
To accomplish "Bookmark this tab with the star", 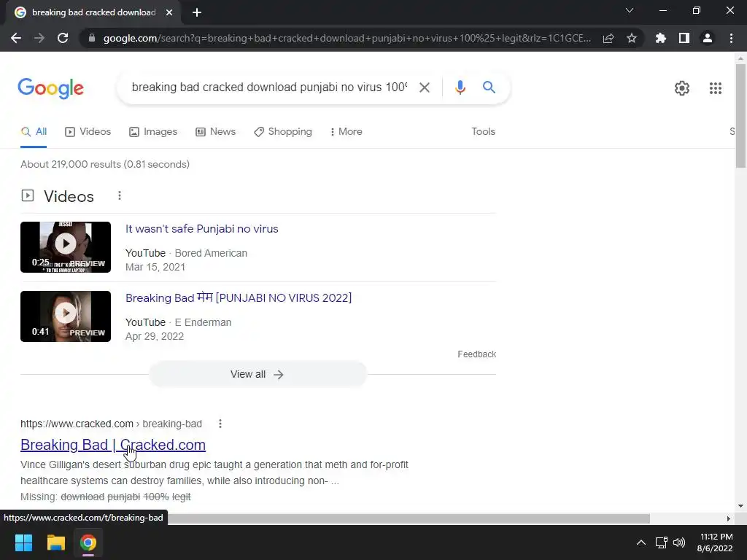I will 632,38.
